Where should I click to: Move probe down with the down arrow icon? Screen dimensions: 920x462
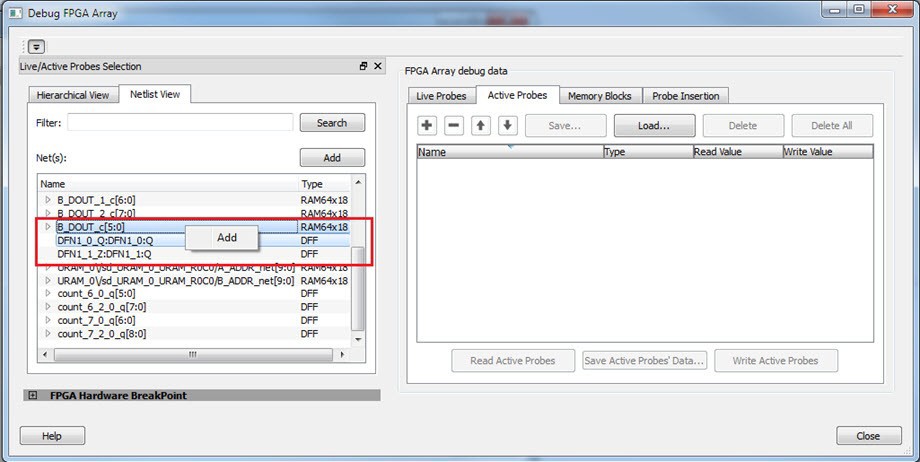(x=507, y=126)
